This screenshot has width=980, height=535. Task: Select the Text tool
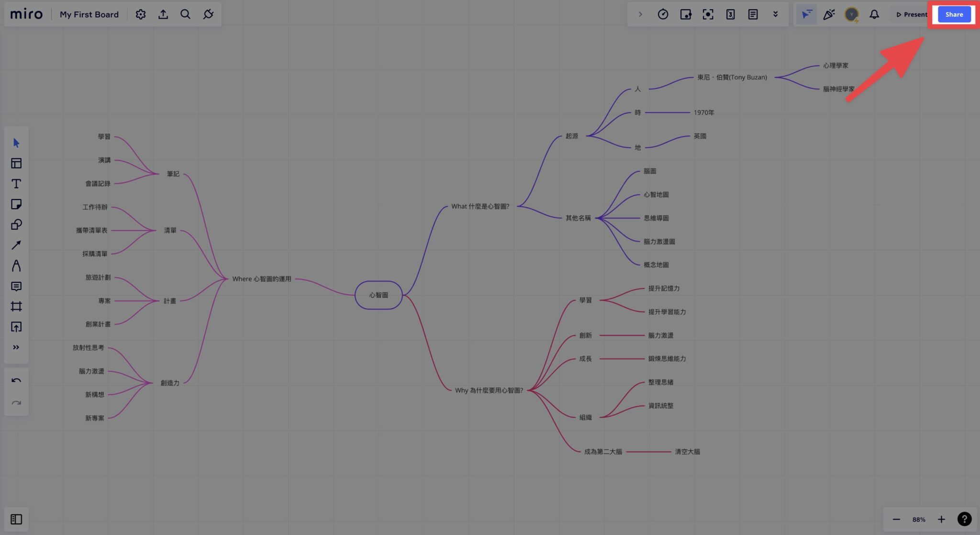pyautogui.click(x=16, y=184)
